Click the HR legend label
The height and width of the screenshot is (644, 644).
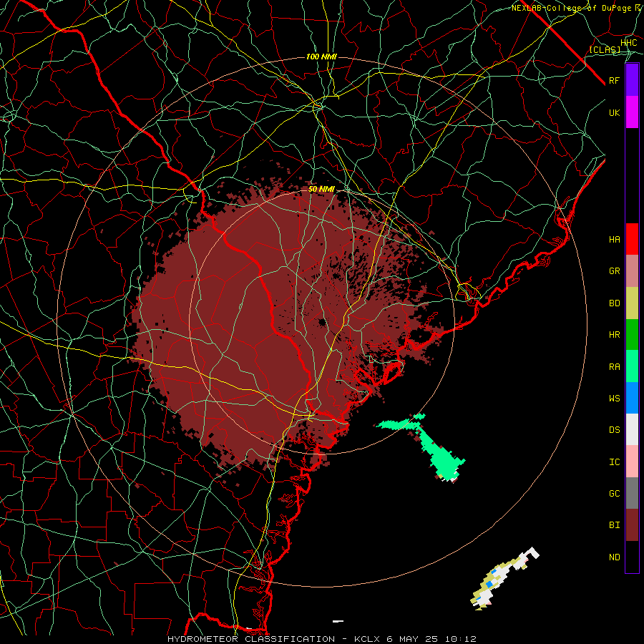tap(614, 335)
